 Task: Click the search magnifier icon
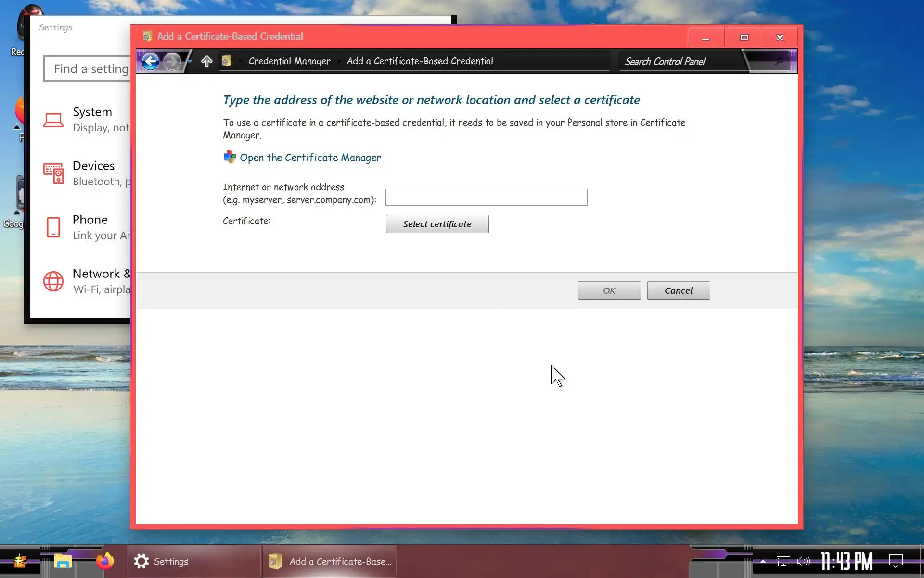point(778,61)
